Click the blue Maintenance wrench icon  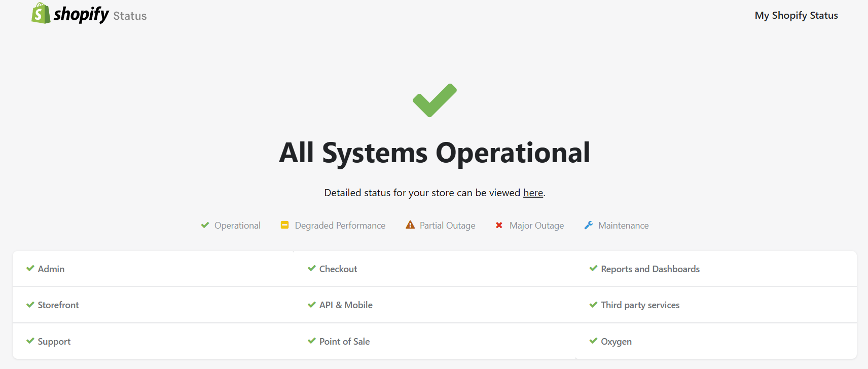coord(589,225)
